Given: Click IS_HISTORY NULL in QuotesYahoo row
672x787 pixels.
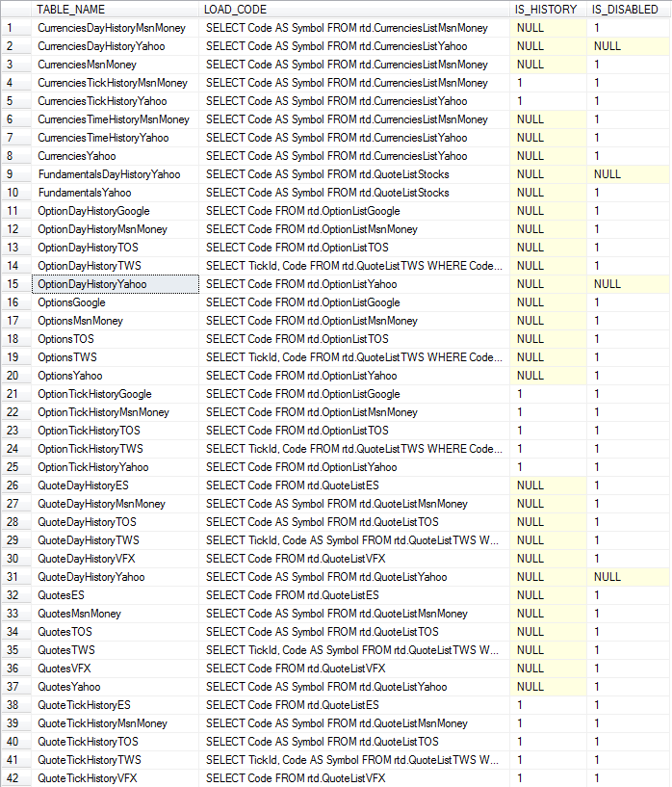Looking at the screenshot, I should coord(548,688).
